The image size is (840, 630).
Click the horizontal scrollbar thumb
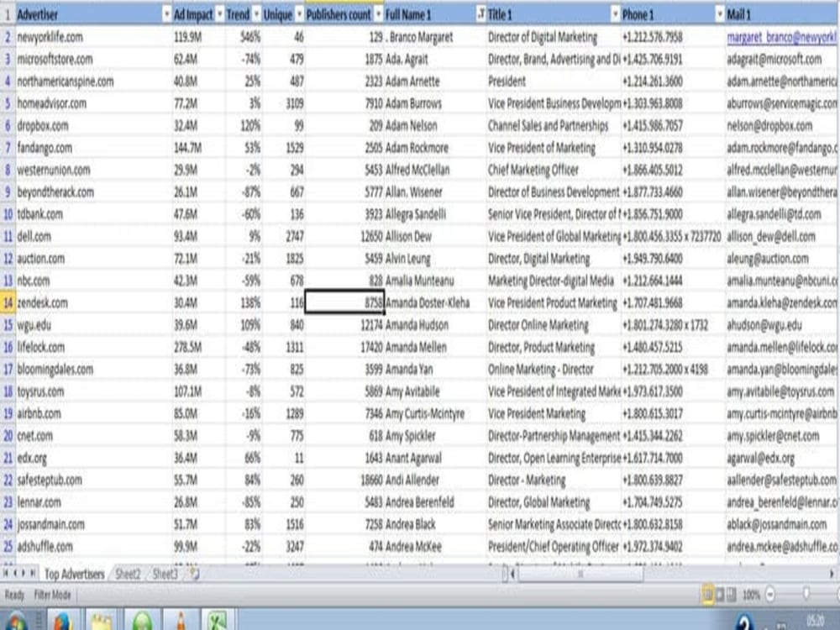[x=580, y=574]
